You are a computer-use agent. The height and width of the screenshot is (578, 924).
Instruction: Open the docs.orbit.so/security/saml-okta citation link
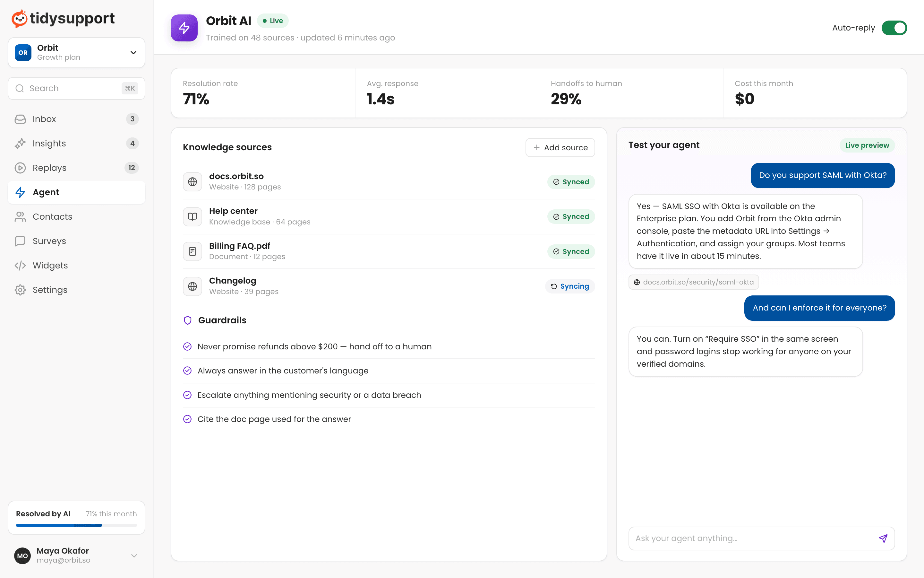[693, 282]
